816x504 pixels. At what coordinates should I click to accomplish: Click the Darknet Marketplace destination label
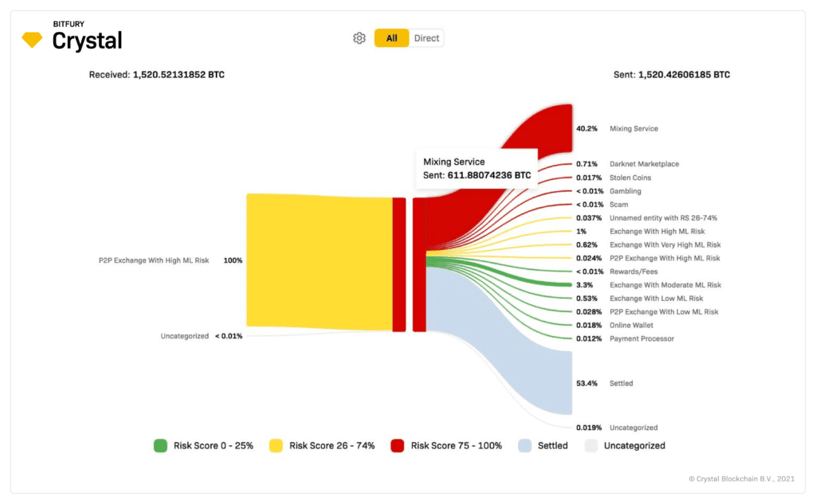pos(644,164)
